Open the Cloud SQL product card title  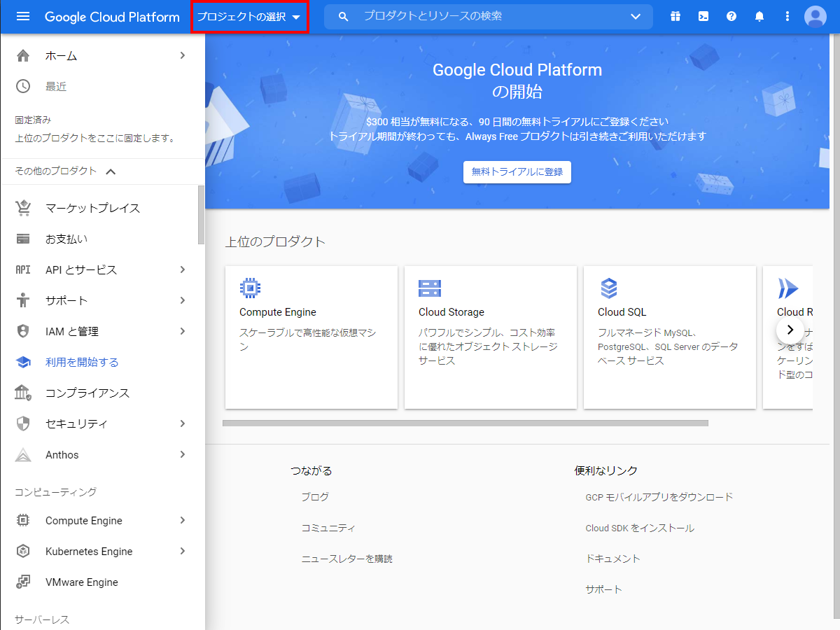pyautogui.click(x=622, y=312)
